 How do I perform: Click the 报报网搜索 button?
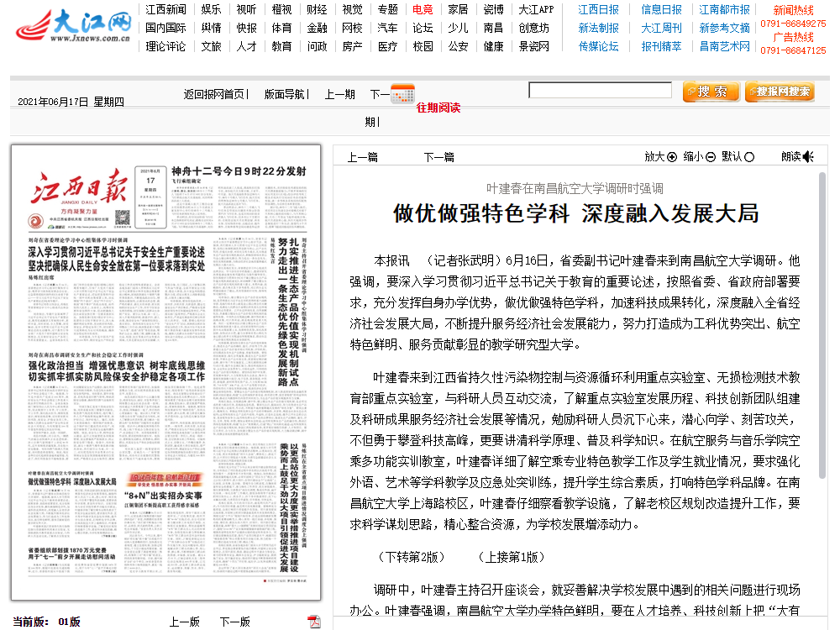pos(779,92)
